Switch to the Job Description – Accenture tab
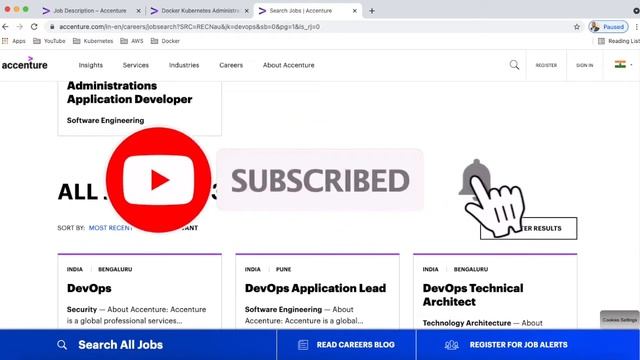 point(90,11)
